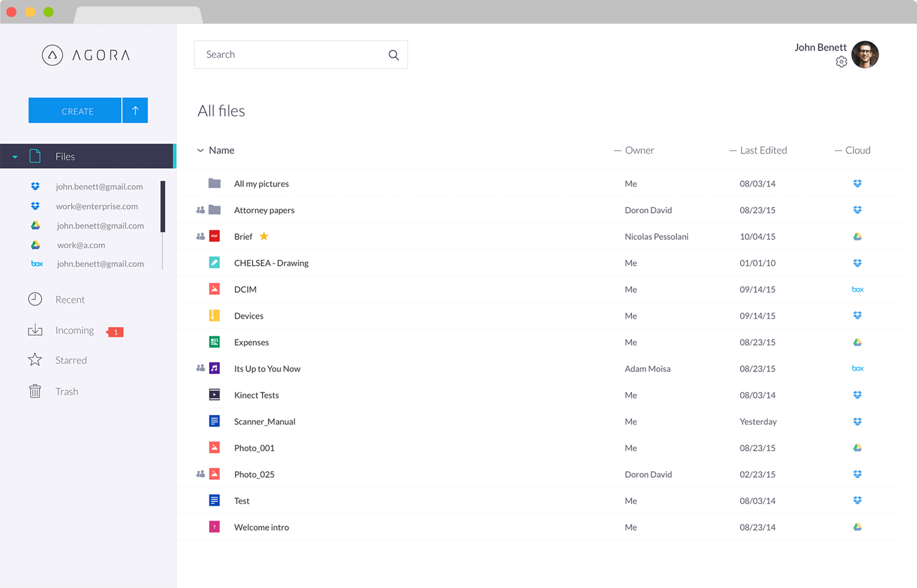Select work@enterprise.com Dropbox account
Image resolution: width=917 pixels, height=588 pixels.
pos(97,206)
